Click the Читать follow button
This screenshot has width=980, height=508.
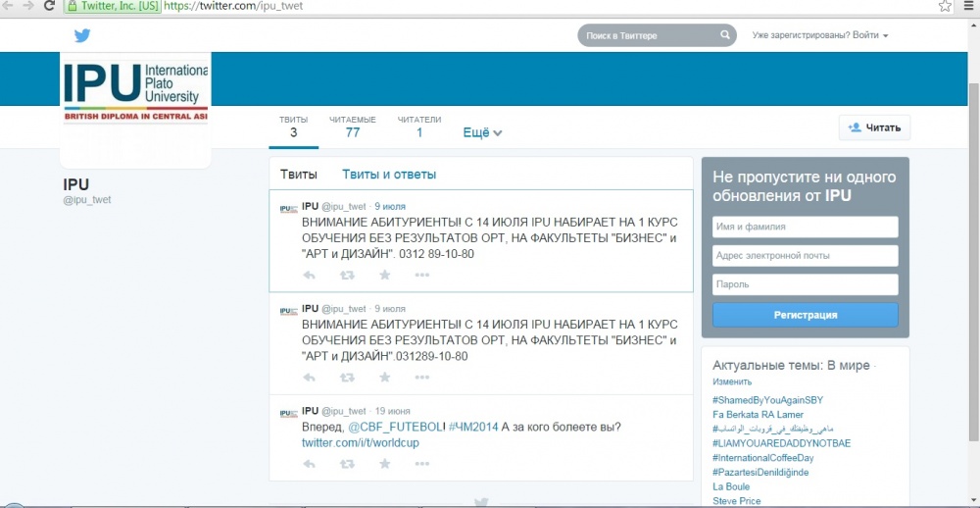click(874, 127)
